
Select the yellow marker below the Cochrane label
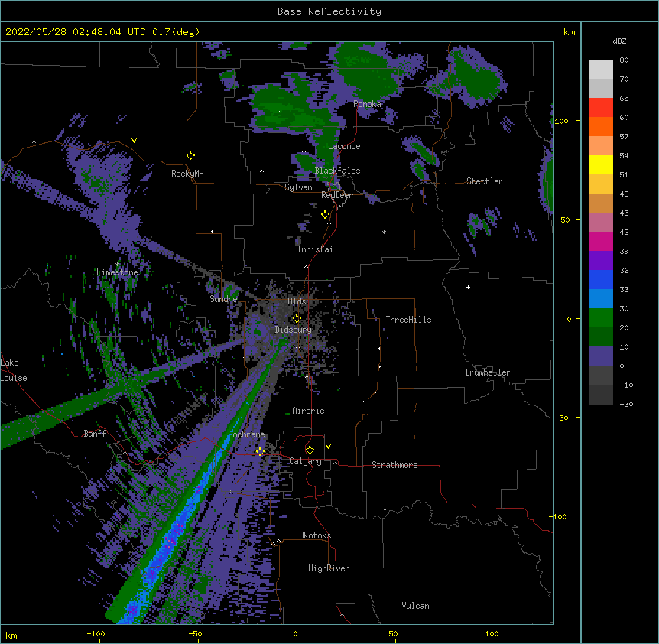pyautogui.click(x=260, y=451)
